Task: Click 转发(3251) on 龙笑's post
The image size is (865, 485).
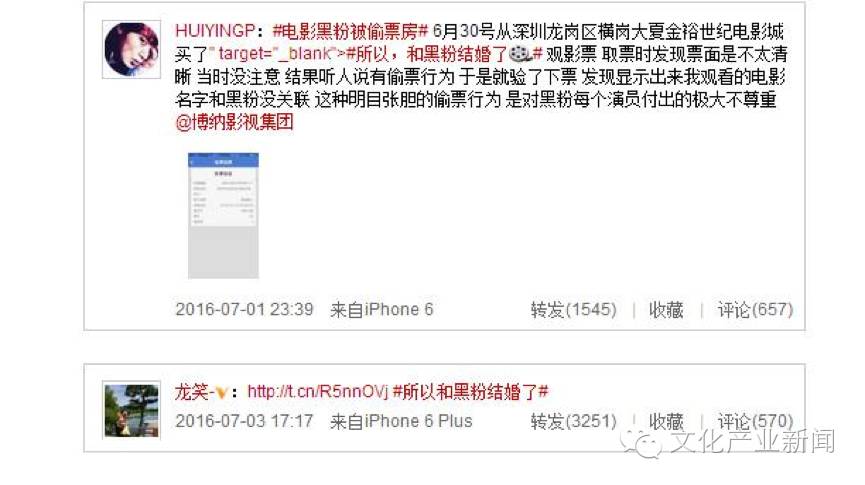Action: coord(574,422)
